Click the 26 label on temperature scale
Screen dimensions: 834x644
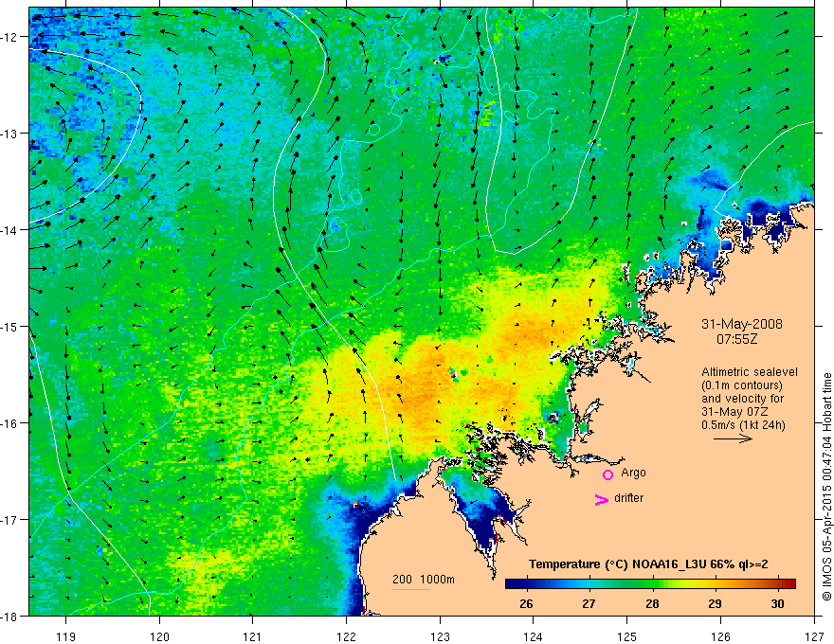click(x=526, y=603)
